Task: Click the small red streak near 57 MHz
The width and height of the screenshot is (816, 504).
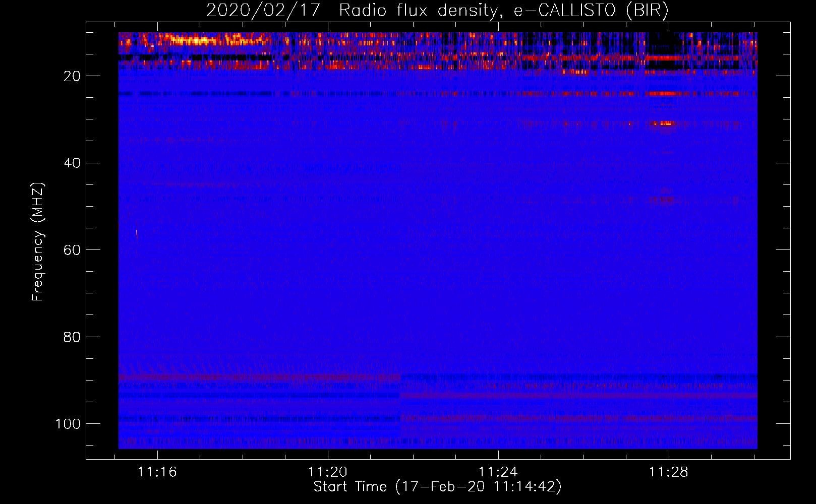Action: [x=136, y=233]
